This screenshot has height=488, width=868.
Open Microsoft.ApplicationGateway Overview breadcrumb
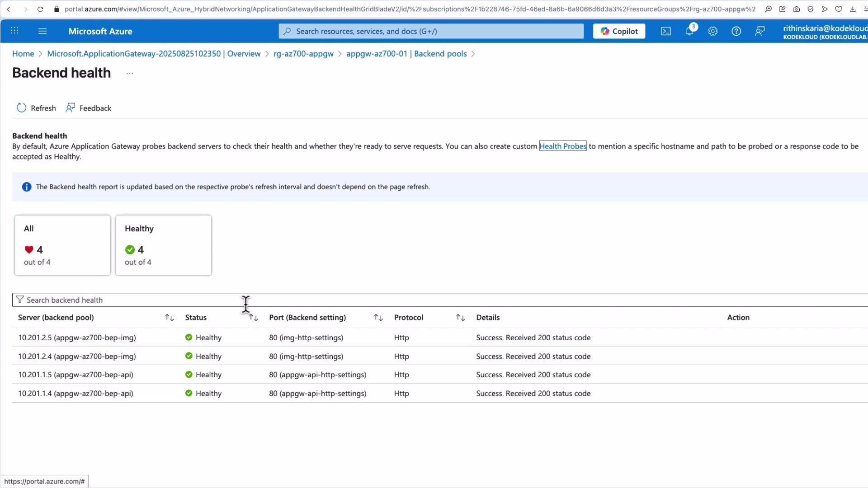pos(154,53)
